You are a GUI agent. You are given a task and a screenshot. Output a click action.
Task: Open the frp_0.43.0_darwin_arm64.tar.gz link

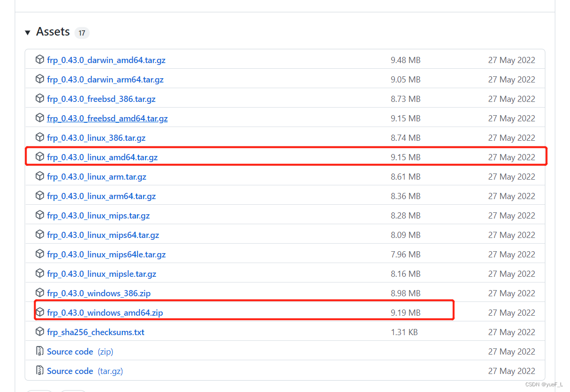click(105, 80)
